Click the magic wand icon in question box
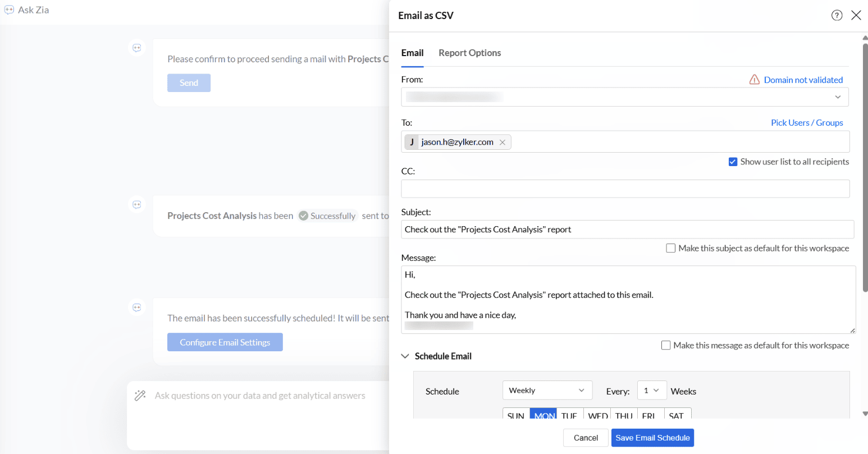The image size is (868, 454). (140, 396)
